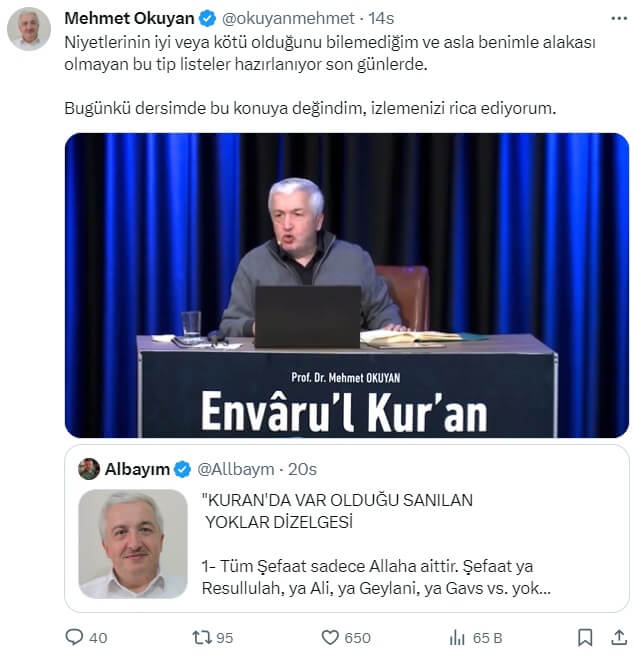Screen dimensions: 635x654
Task: Click the reply speech bubble icon
Action: click(74, 637)
